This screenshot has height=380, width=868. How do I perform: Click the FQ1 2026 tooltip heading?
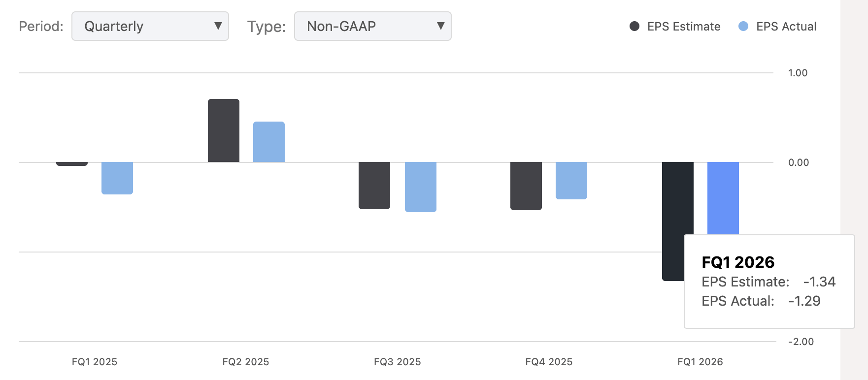click(738, 262)
